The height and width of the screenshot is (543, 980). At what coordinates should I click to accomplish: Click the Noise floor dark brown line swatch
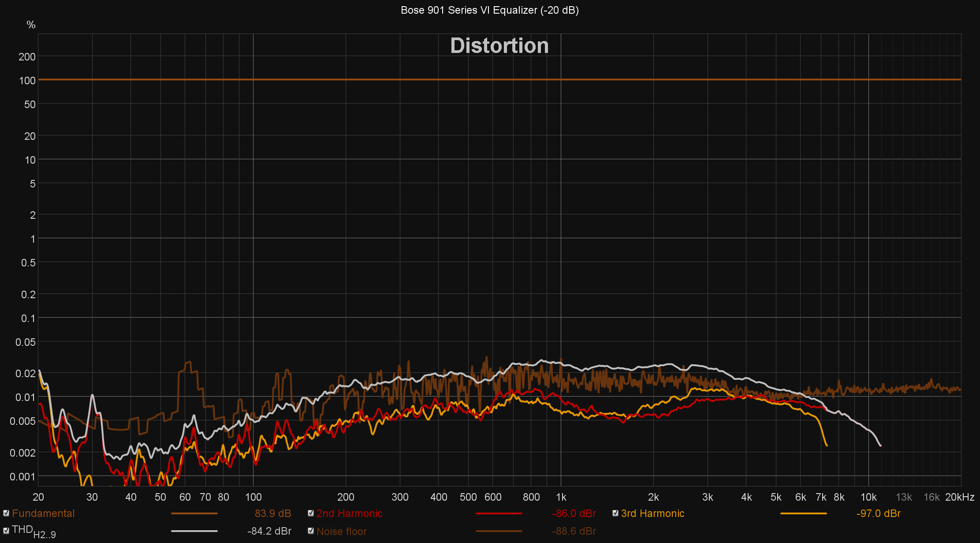499,531
